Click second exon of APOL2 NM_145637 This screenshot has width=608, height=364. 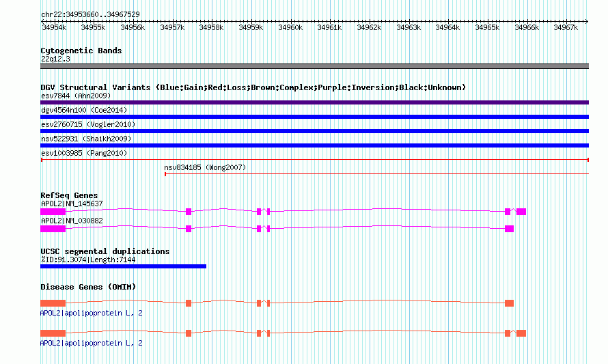[189, 212]
